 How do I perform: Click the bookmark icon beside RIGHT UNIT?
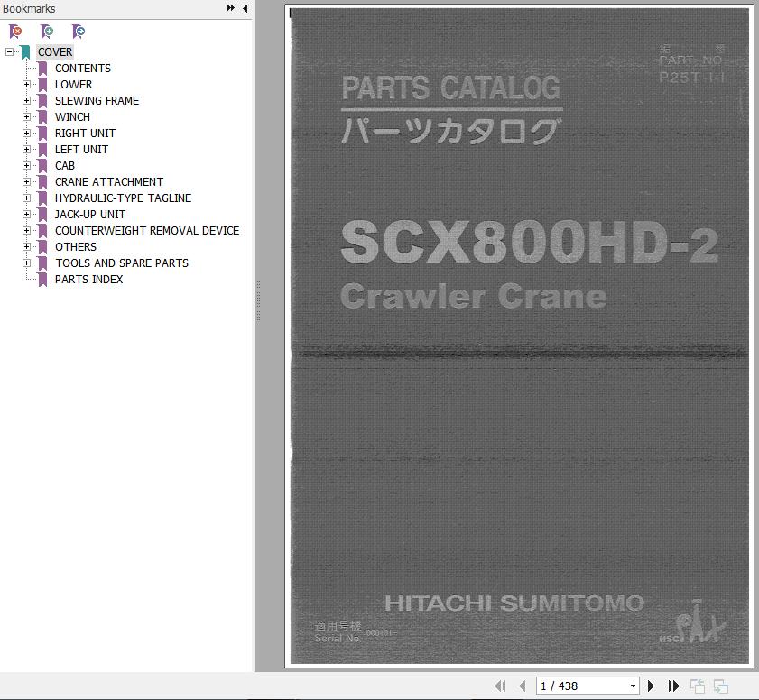coord(42,133)
